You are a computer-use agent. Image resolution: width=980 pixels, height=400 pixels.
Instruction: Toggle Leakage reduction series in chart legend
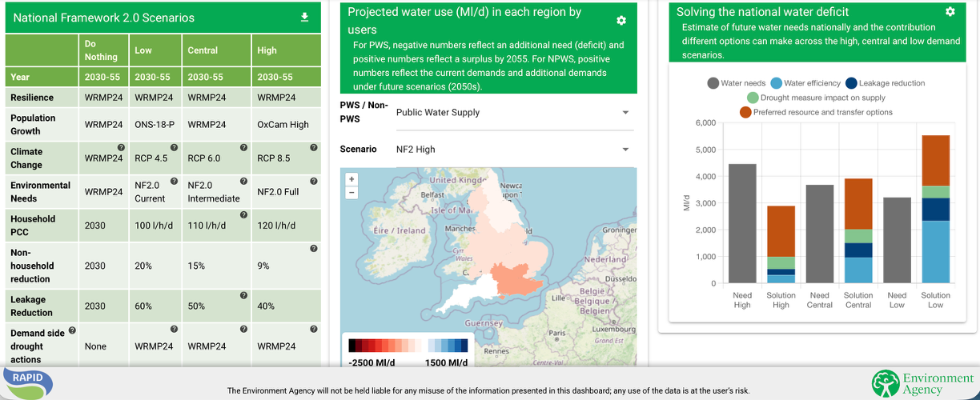tap(885, 83)
